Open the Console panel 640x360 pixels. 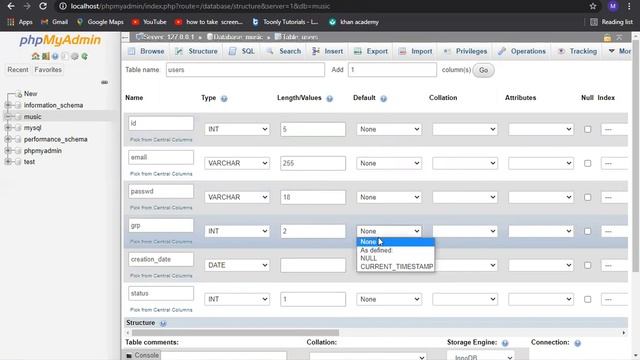coord(142,356)
